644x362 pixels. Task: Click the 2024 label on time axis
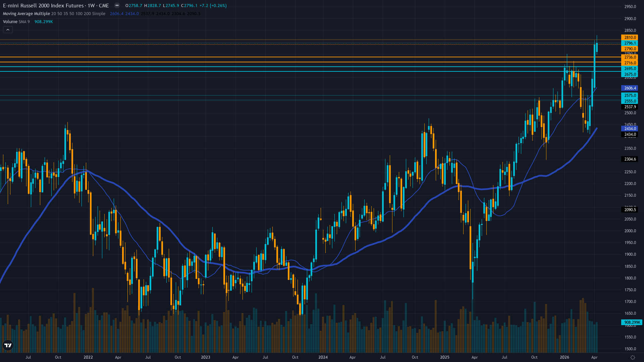point(323,357)
